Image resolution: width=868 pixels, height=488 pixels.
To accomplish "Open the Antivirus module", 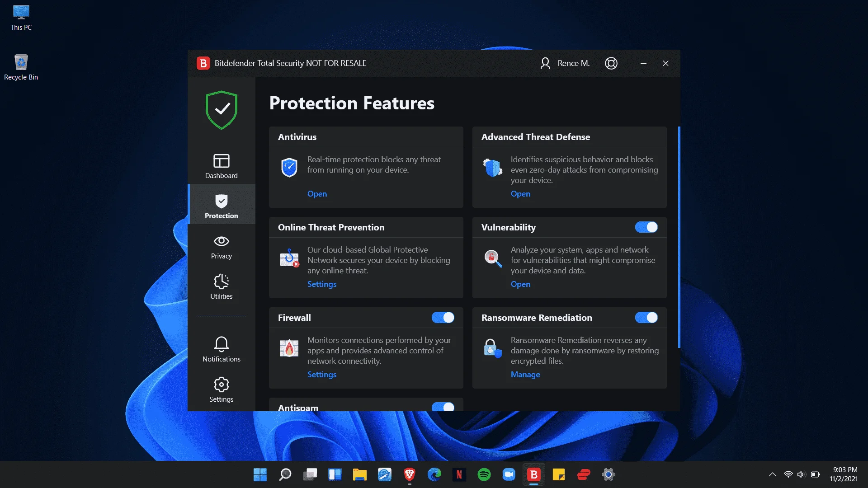I will (x=317, y=194).
